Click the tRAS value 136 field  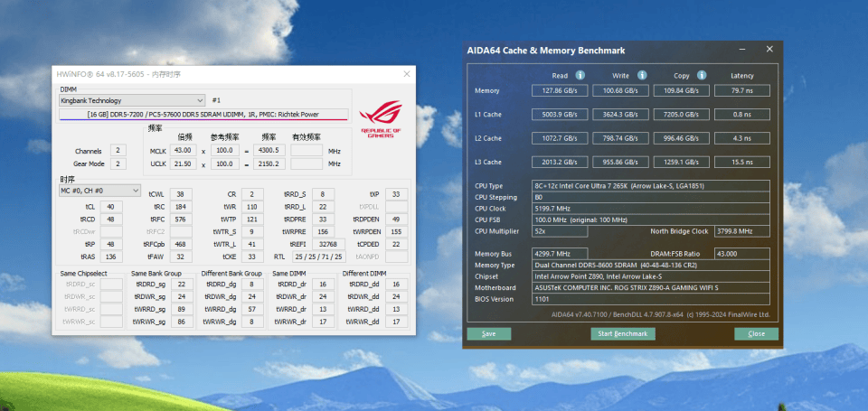(x=111, y=257)
